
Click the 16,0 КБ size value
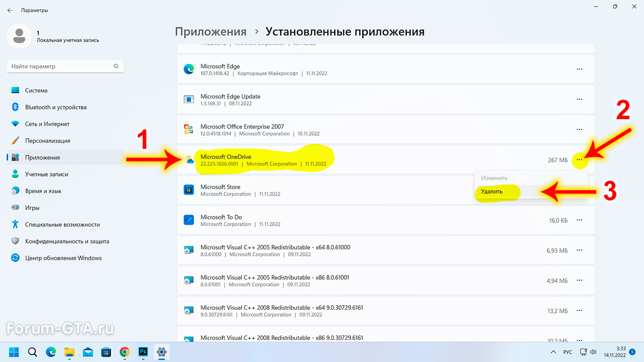coord(558,220)
